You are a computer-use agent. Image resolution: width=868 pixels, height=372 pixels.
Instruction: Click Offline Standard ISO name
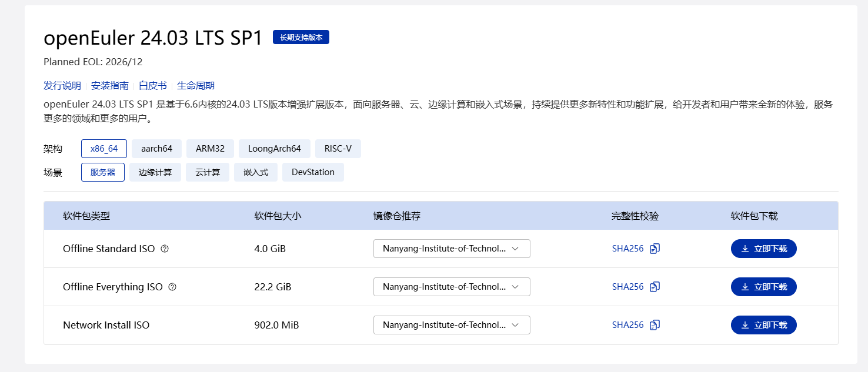pyautogui.click(x=109, y=249)
